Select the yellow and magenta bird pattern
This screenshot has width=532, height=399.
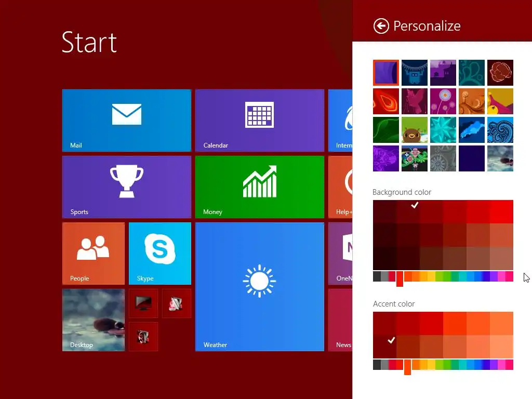500,101
